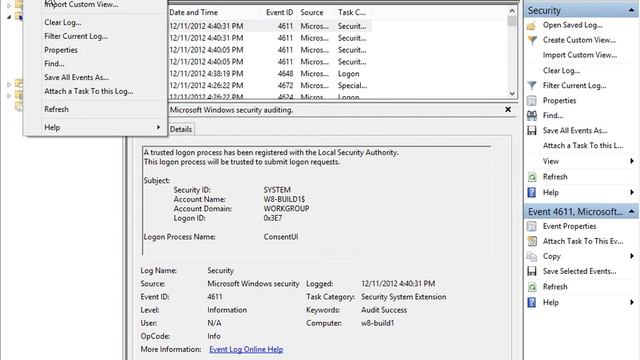Expand the Help submenu arrow under Event 4611

pyautogui.click(x=632, y=302)
